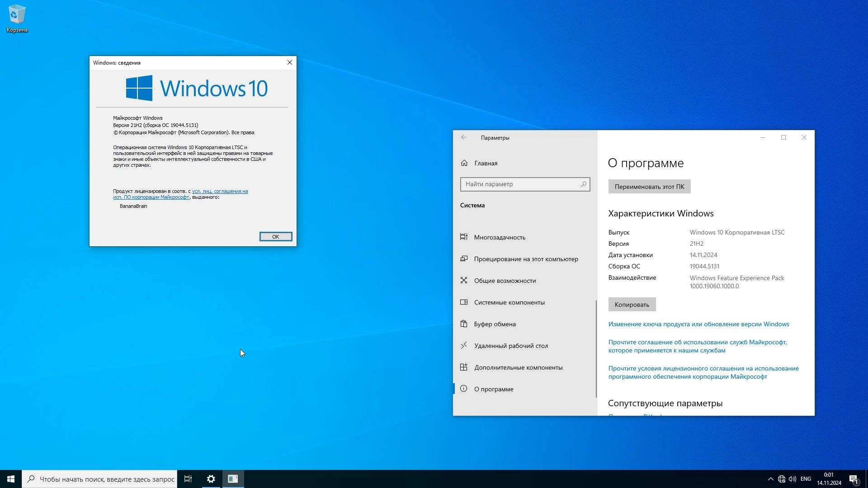Select Дополнительные компоненты in sidebar
The height and width of the screenshot is (488, 868).
pyautogui.click(x=525, y=367)
